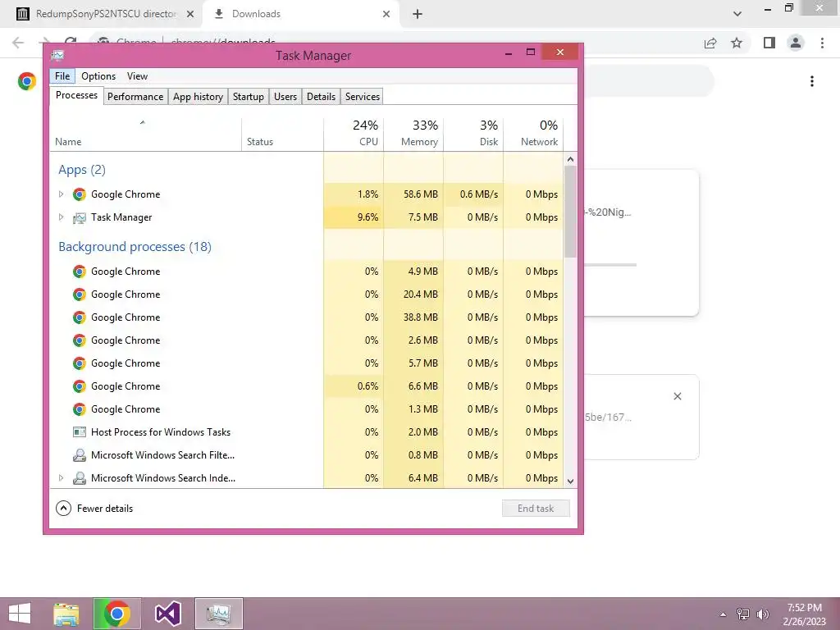Image resolution: width=840 pixels, height=630 pixels.
Task: Sort processes by Network column
Action: pos(533,133)
